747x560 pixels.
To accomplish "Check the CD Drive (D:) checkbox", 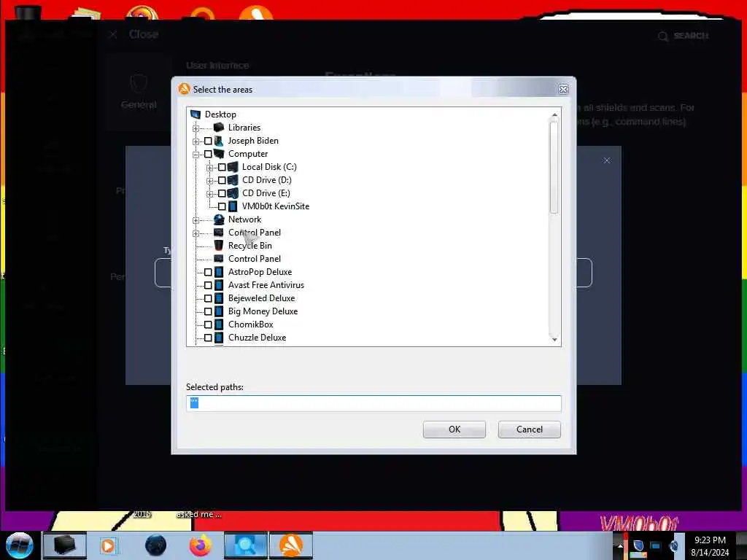I will coord(222,181).
